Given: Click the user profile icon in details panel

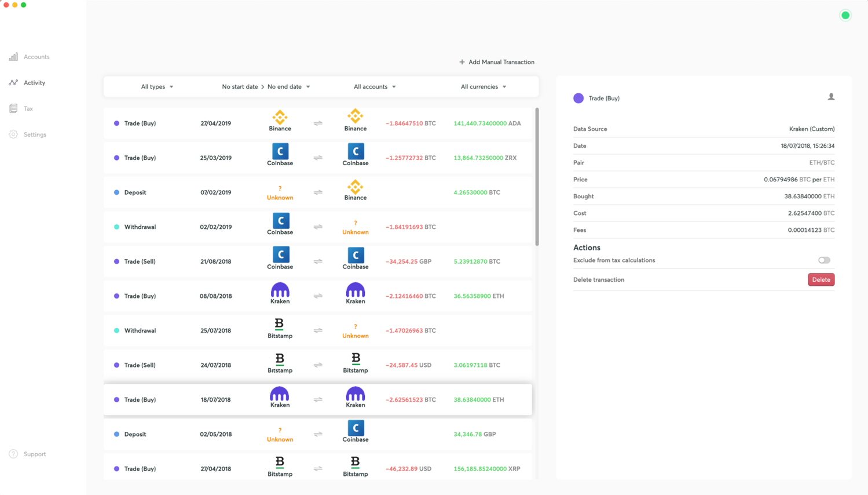Looking at the screenshot, I should [831, 97].
